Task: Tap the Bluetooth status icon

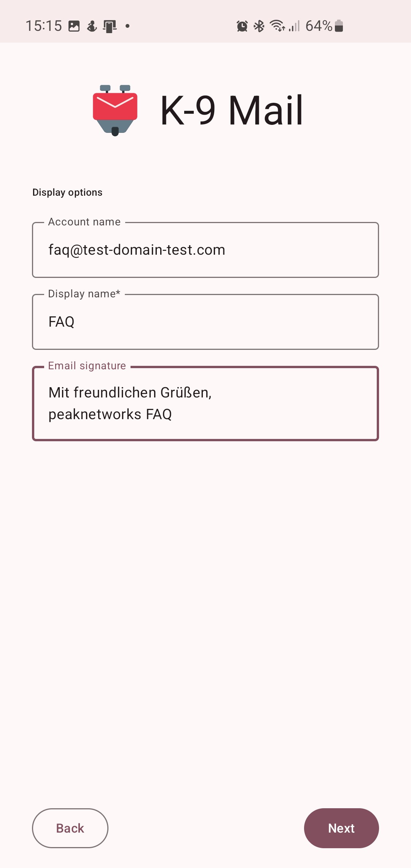Action: pos(259,26)
